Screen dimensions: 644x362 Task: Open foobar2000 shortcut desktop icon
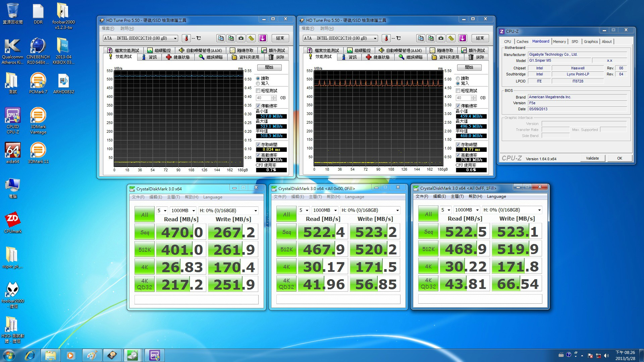tap(13, 295)
